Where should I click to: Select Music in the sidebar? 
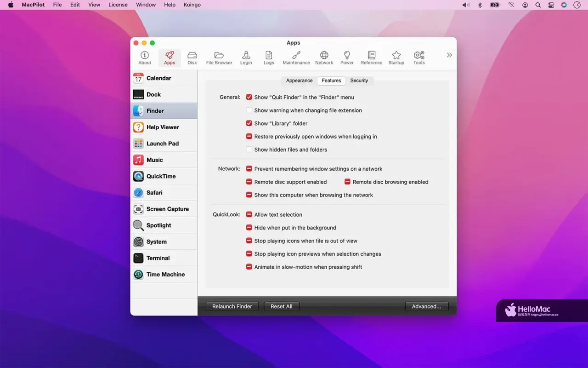click(x=164, y=160)
